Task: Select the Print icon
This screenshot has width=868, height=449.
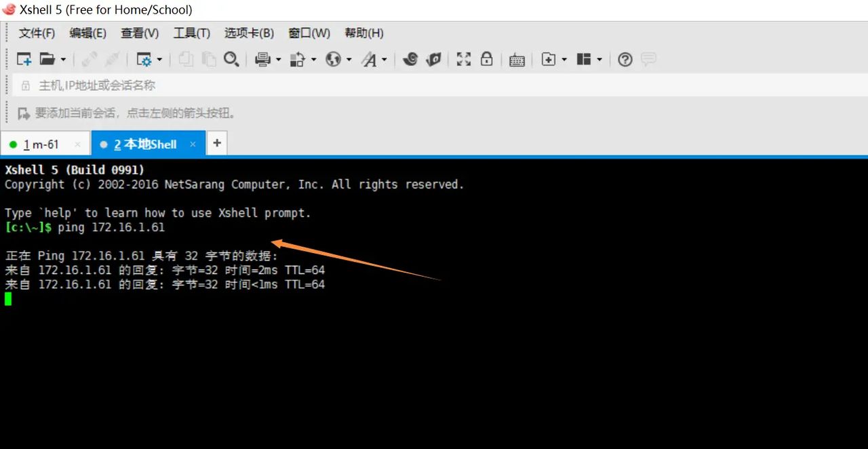Action: tap(262, 59)
